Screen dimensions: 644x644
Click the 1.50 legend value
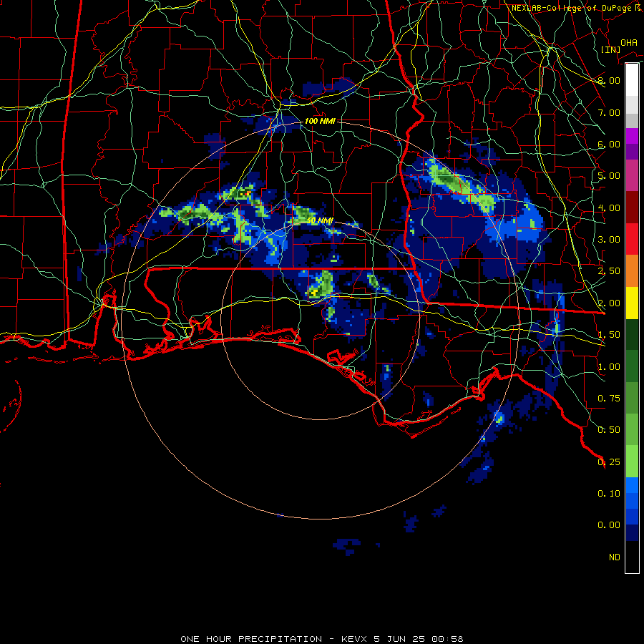click(x=609, y=335)
